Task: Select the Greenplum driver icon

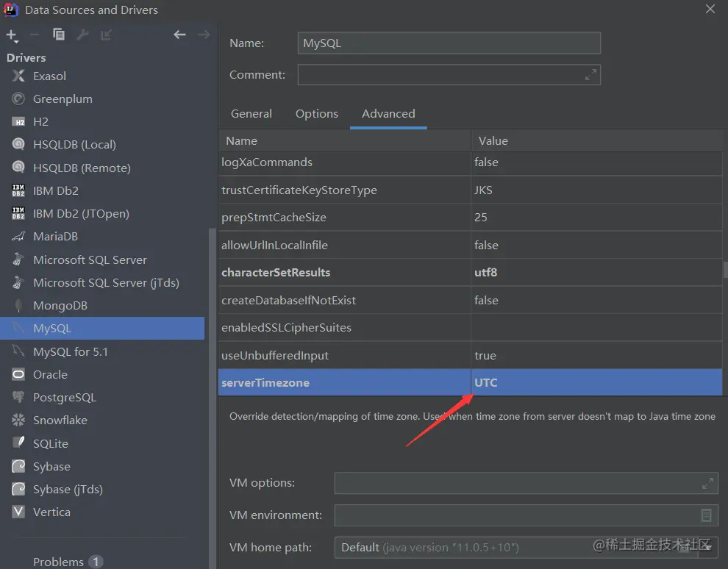Action: tap(18, 99)
